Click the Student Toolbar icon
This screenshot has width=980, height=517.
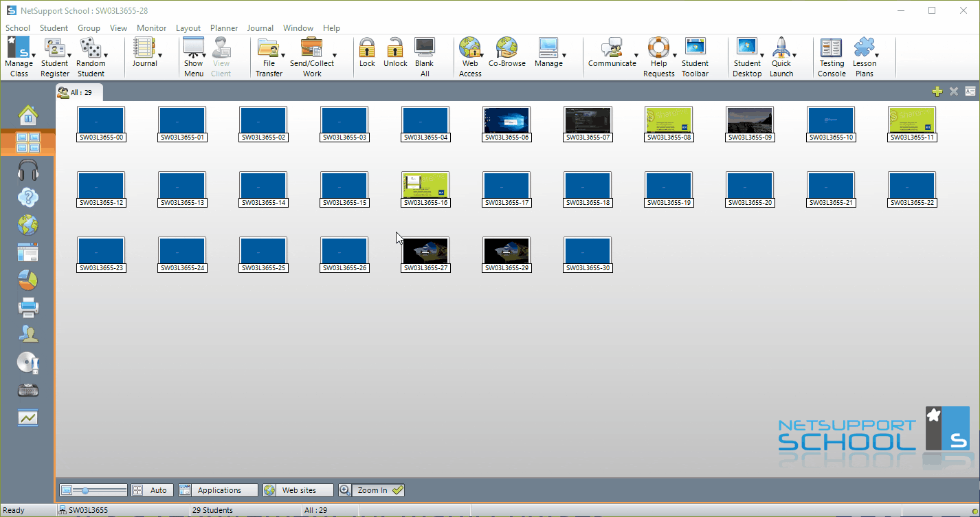point(695,49)
